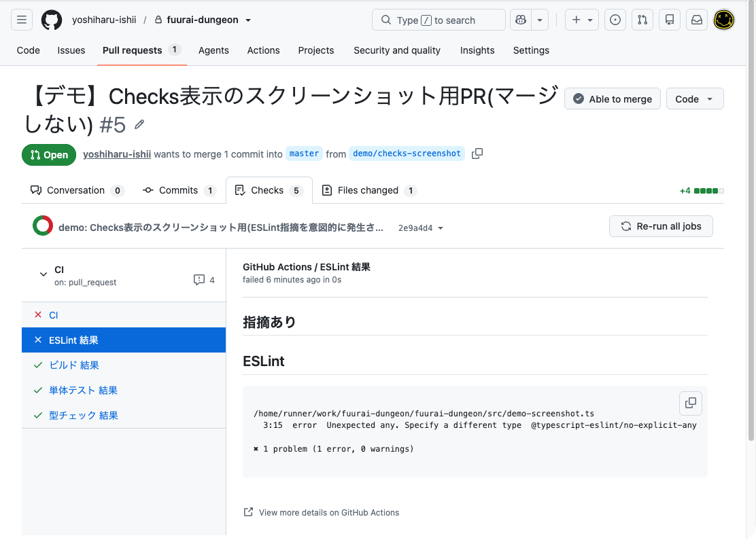Open the Agents tab
Image resolution: width=756 pixels, height=540 pixels.
[x=213, y=50]
